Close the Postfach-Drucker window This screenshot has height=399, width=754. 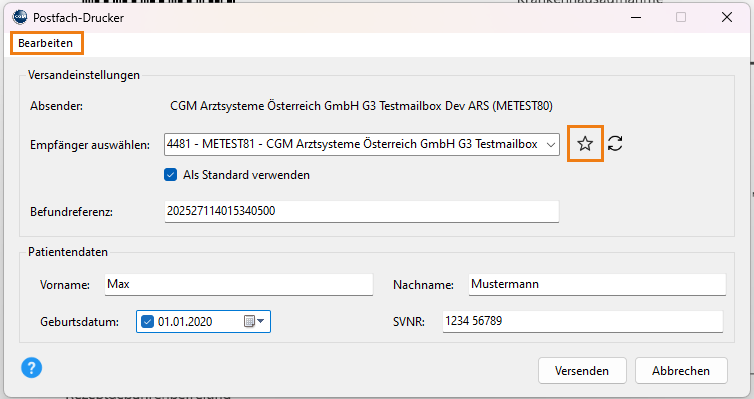727,17
